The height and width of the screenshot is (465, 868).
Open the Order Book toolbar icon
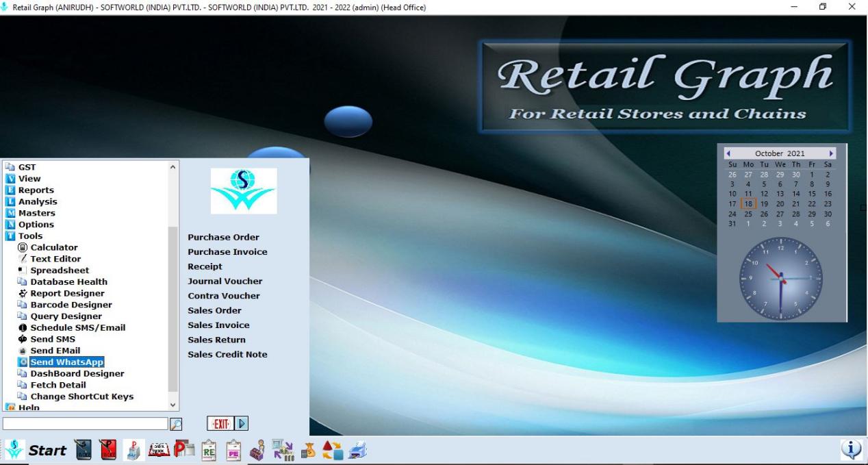click(x=159, y=450)
